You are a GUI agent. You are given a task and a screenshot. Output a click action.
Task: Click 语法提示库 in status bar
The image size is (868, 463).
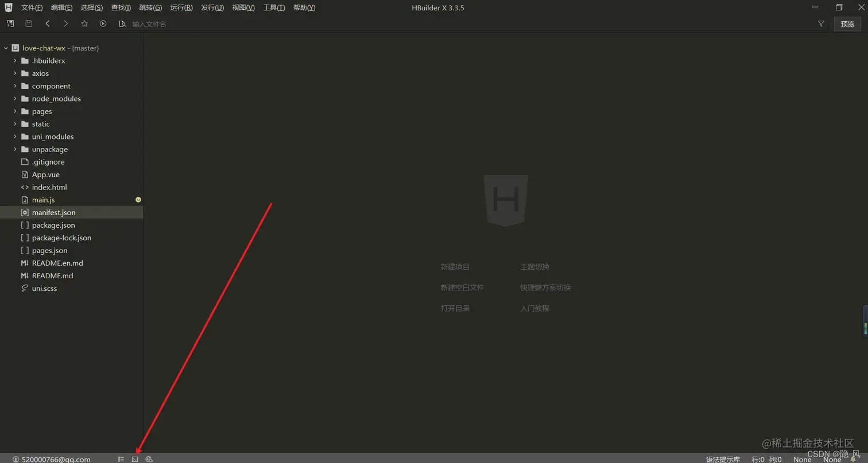pyautogui.click(x=723, y=459)
